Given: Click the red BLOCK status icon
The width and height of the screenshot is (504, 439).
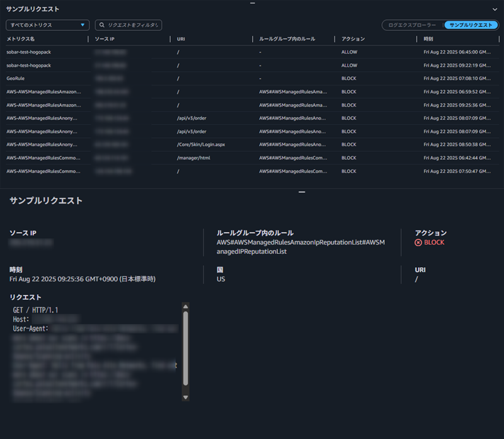Looking at the screenshot, I should 418,242.
